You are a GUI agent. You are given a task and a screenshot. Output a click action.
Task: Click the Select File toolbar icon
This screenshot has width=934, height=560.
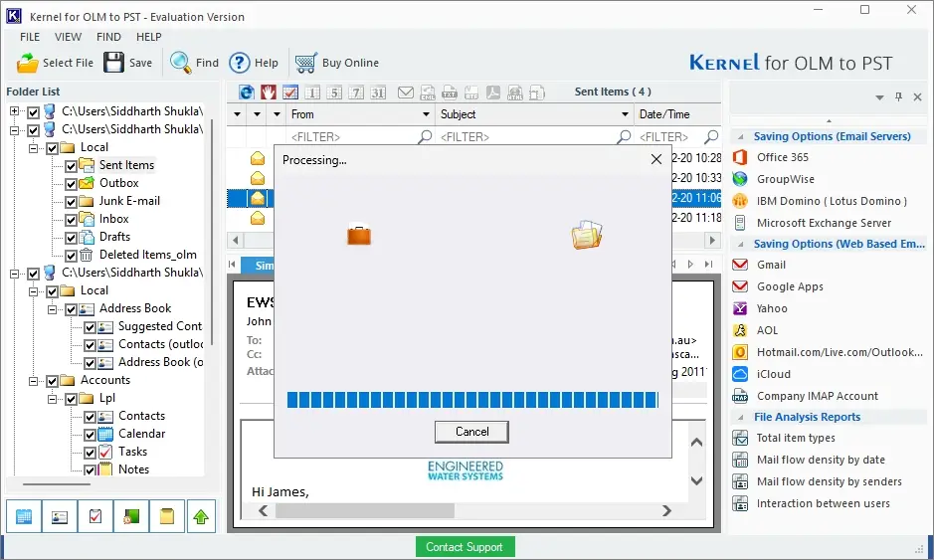pyautogui.click(x=28, y=63)
